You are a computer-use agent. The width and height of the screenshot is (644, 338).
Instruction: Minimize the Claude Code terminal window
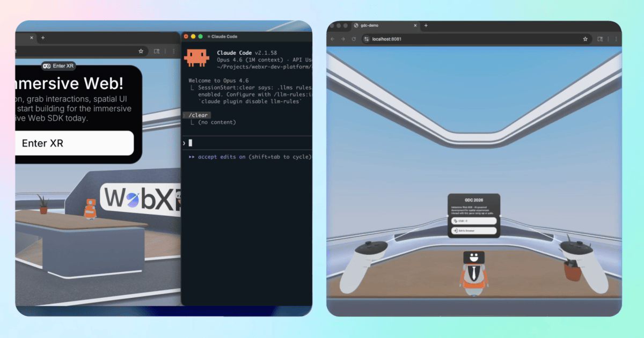(x=193, y=36)
